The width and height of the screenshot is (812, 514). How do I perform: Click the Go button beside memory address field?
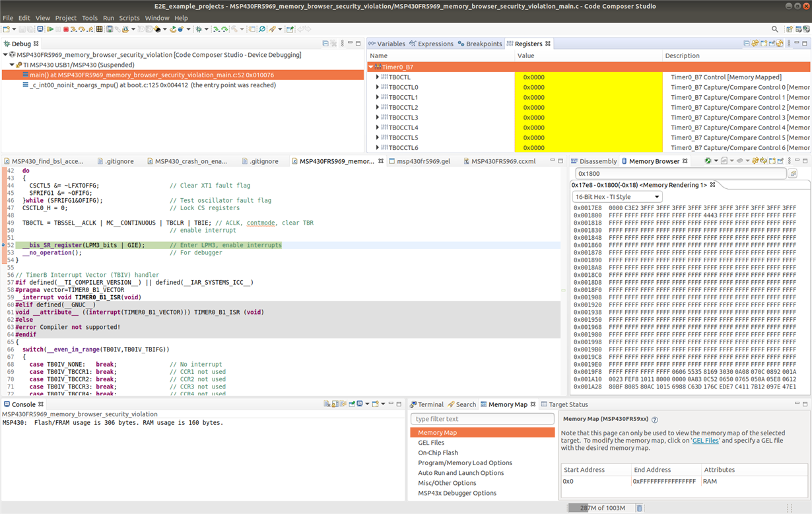(793, 174)
